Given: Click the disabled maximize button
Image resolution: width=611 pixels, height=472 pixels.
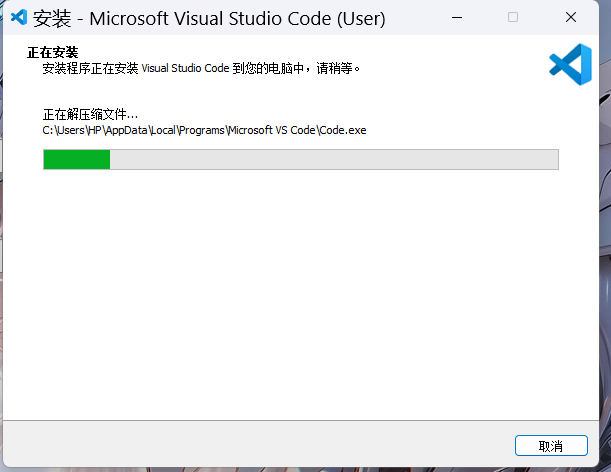Looking at the screenshot, I should (513, 17).
